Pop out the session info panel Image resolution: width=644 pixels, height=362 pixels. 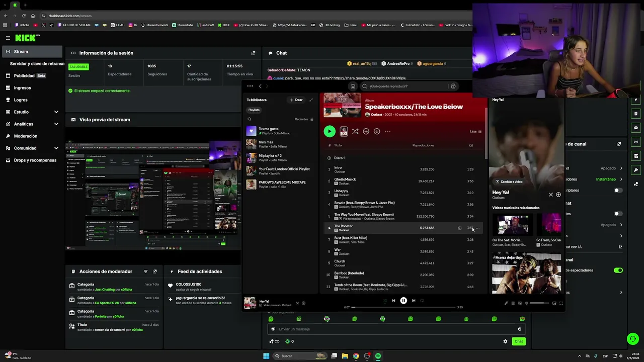click(x=253, y=53)
